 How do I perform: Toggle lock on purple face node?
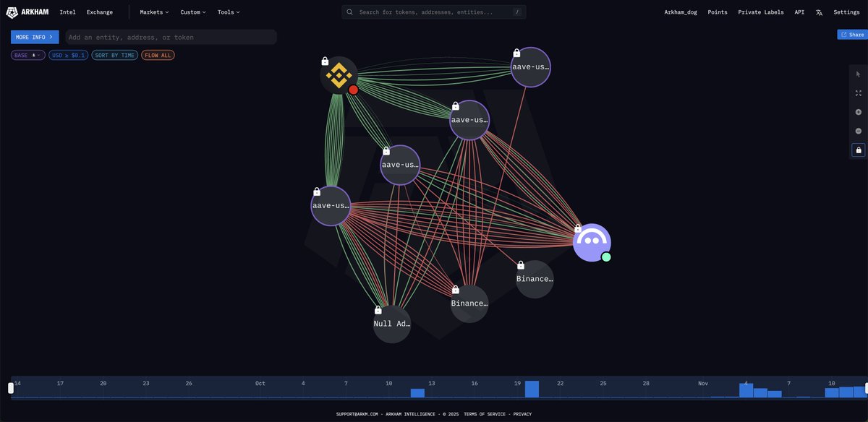pos(578,228)
